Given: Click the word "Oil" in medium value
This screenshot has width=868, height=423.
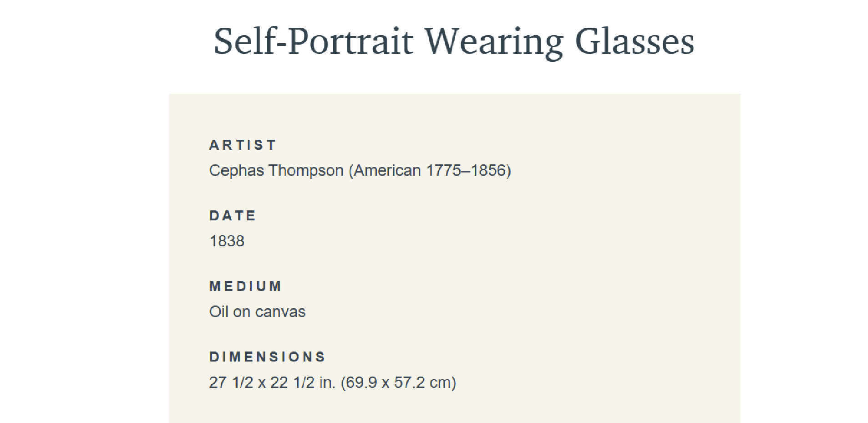Looking at the screenshot, I should point(218,311).
